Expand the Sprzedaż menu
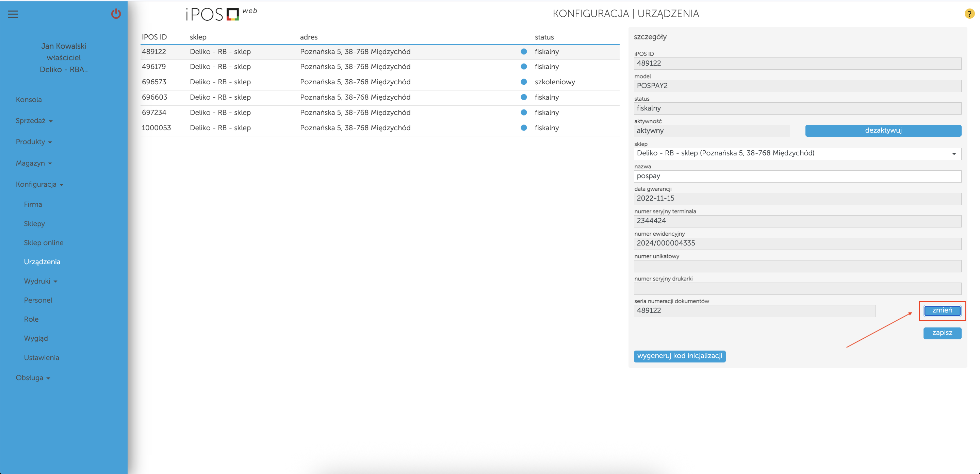This screenshot has width=980, height=474. coord(34,121)
